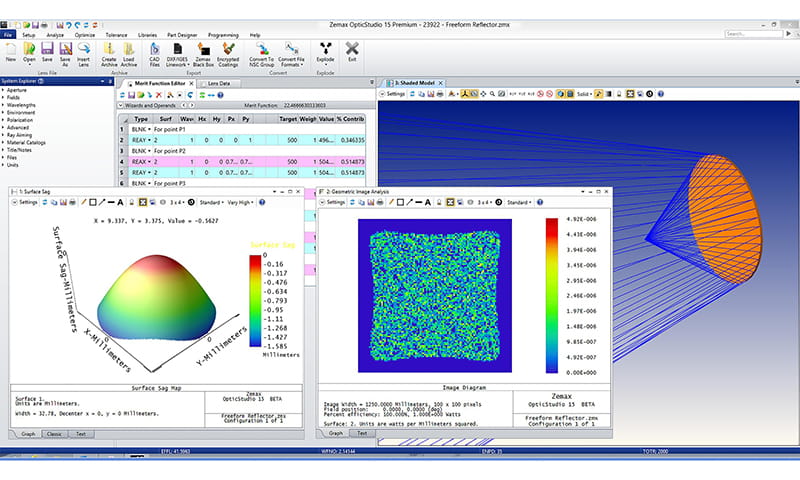Click the zoom magnifier in Shaded Model toolbar

(492, 94)
